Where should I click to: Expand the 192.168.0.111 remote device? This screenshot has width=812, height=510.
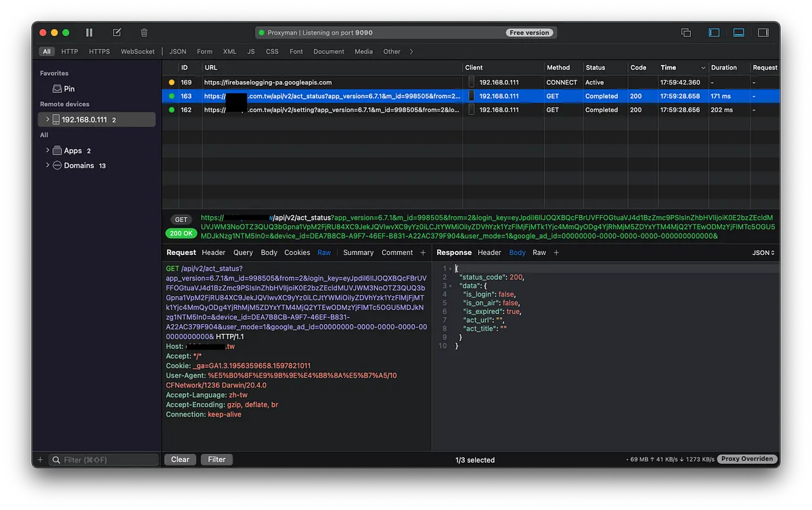(47, 120)
